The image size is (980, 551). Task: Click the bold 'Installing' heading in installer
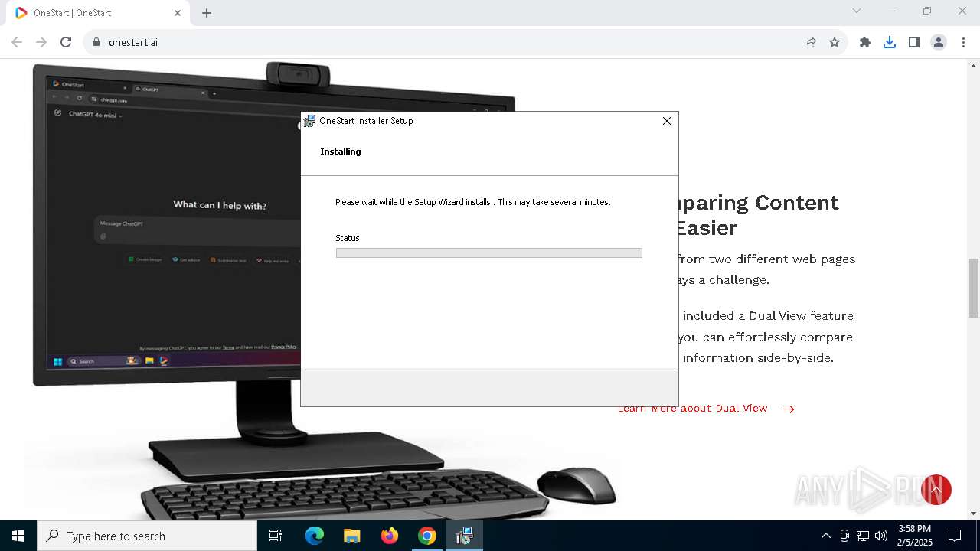point(341,152)
